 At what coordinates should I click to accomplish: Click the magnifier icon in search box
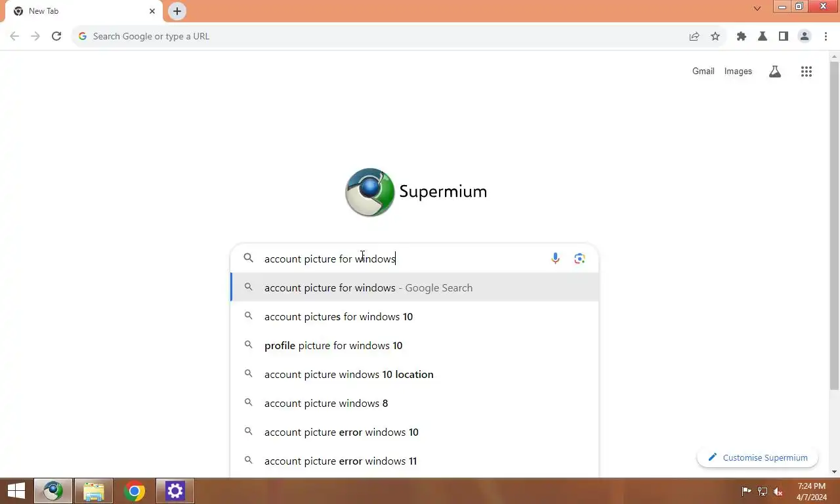coord(249,259)
